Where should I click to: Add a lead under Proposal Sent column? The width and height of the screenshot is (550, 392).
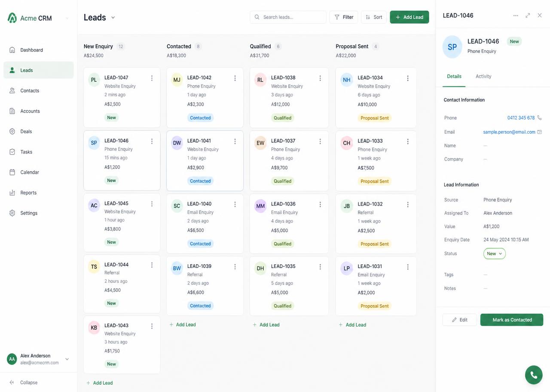(x=353, y=325)
